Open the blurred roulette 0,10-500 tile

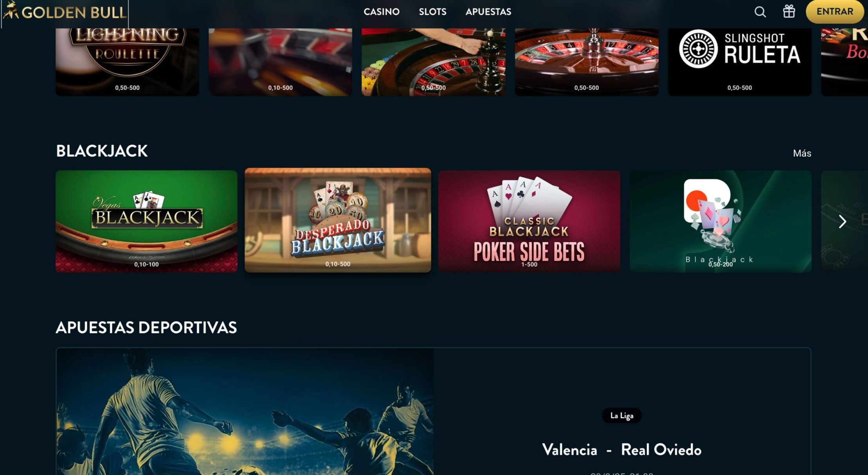(280, 62)
